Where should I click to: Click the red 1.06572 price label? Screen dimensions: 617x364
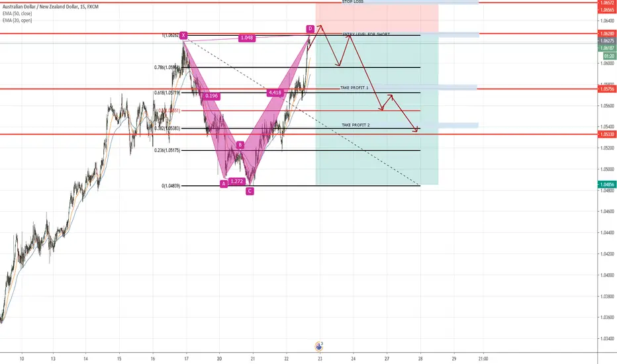[607, 3]
